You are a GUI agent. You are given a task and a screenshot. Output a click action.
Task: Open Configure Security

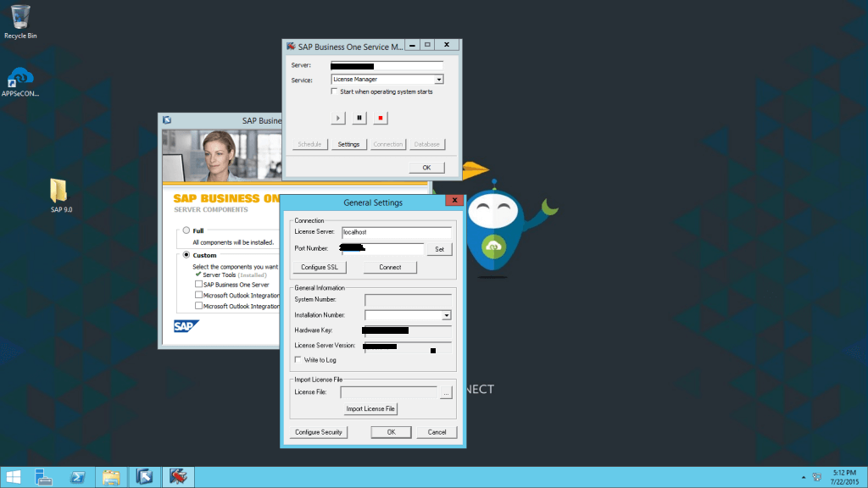pyautogui.click(x=319, y=432)
